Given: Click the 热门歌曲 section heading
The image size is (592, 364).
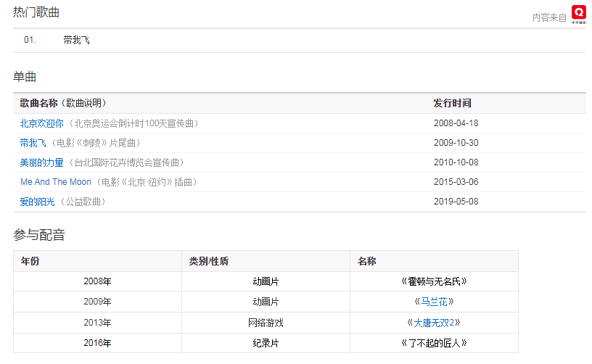Looking at the screenshot, I should (x=36, y=12).
